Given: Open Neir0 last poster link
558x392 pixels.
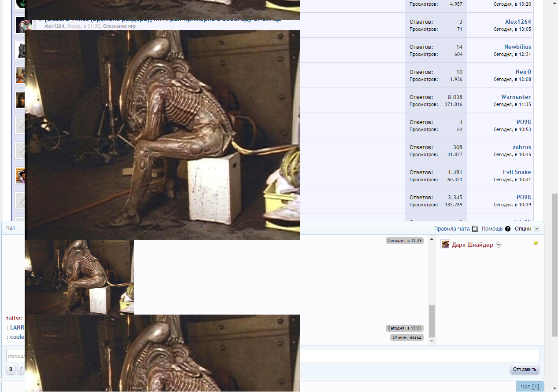Looking at the screenshot, I should [523, 72].
